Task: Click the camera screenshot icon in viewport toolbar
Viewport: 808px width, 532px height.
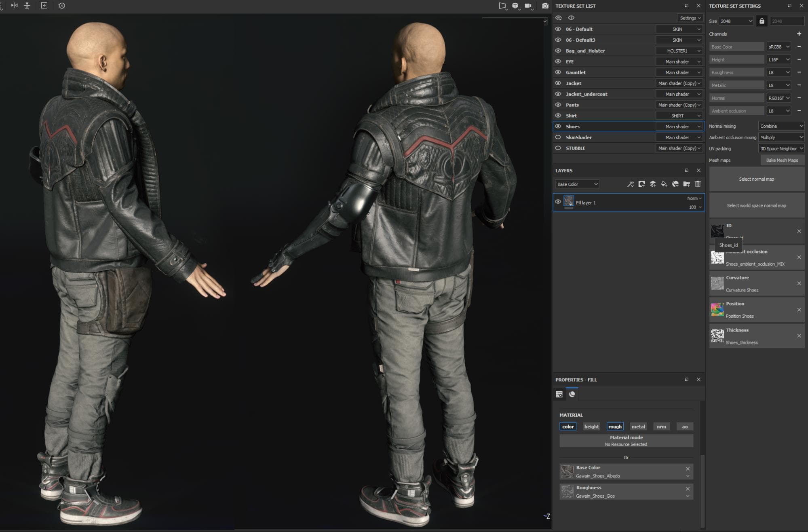Action: (x=545, y=6)
